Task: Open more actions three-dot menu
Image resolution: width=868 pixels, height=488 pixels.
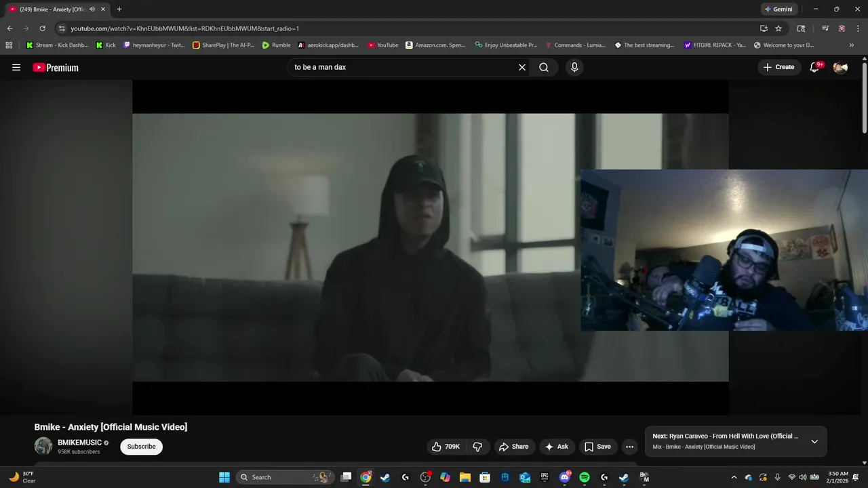Action: click(x=629, y=447)
